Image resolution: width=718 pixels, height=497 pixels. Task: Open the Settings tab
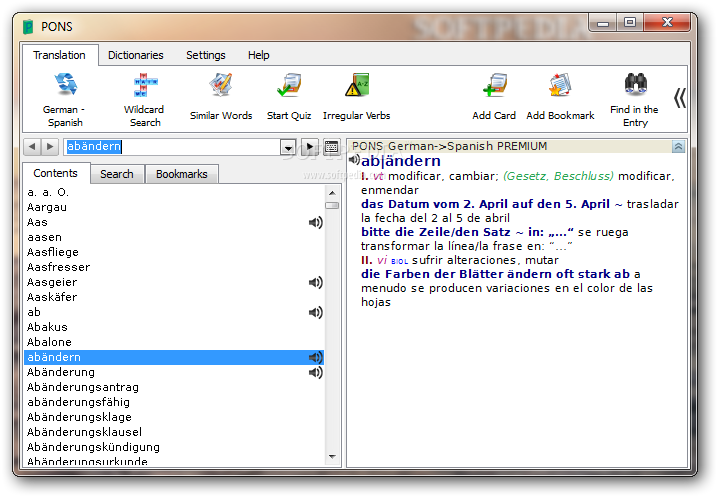[206, 55]
